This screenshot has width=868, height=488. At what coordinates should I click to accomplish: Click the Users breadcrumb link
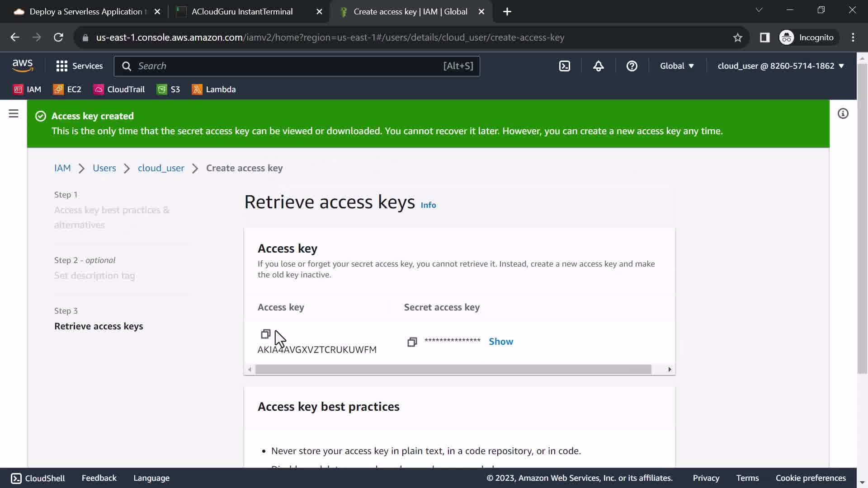coord(104,168)
